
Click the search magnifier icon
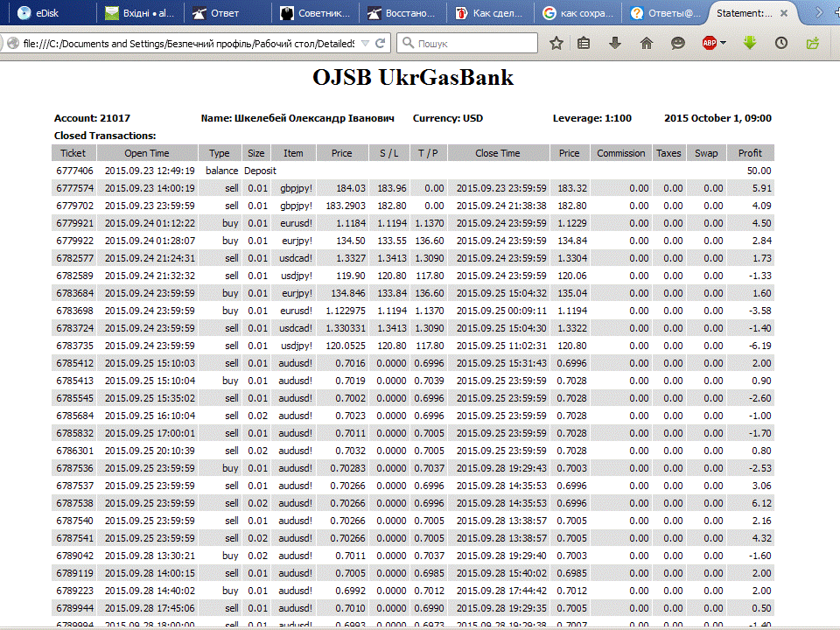409,43
